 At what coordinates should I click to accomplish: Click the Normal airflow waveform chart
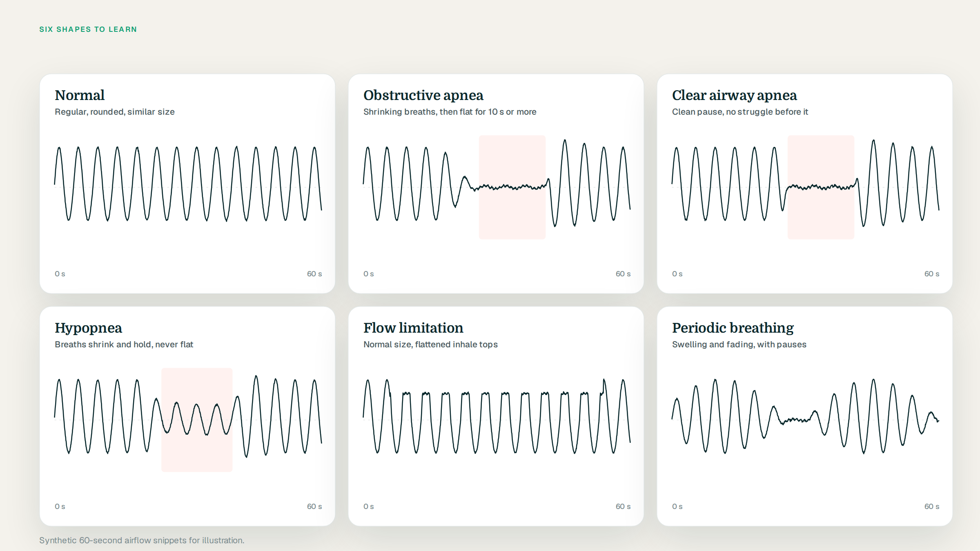pyautogui.click(x=188, y=184)
